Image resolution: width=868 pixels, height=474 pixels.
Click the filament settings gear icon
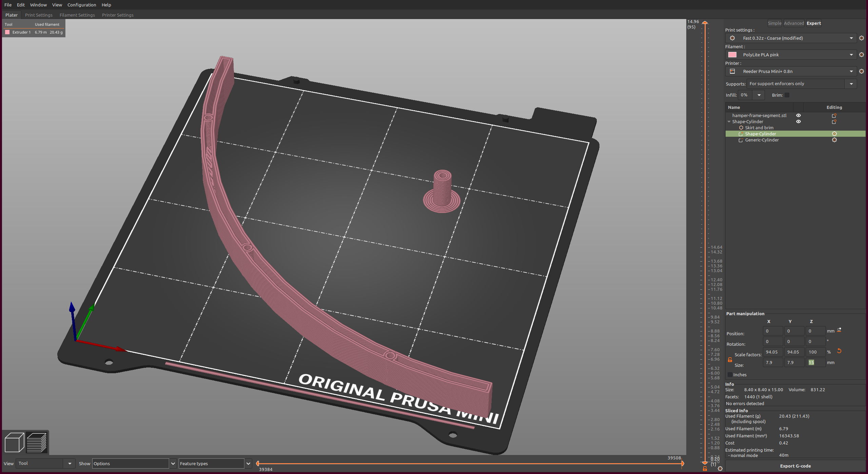(x=862, y=55)
